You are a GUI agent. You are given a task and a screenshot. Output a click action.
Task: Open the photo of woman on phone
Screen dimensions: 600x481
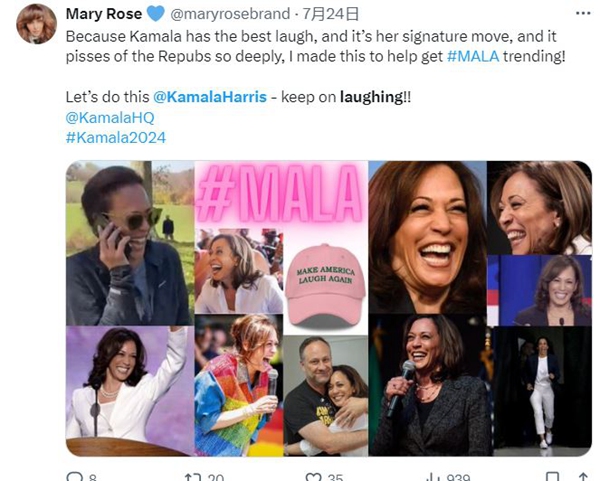(x=129, y=242)
